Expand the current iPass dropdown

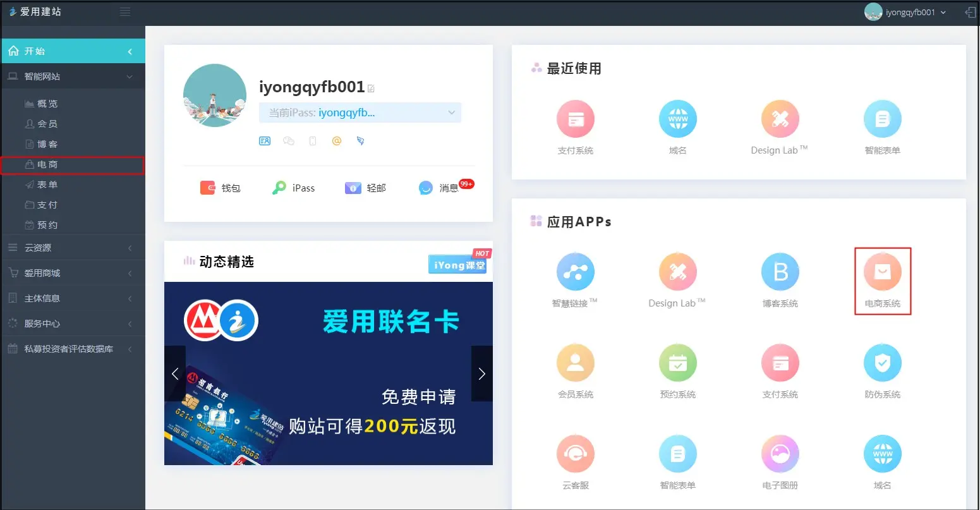(x=360, y=112)
